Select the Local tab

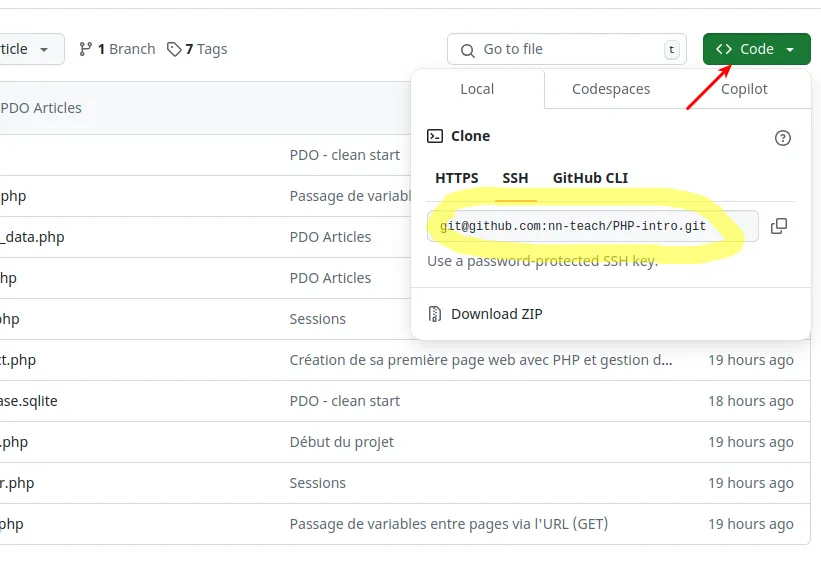tap(477, 89)
